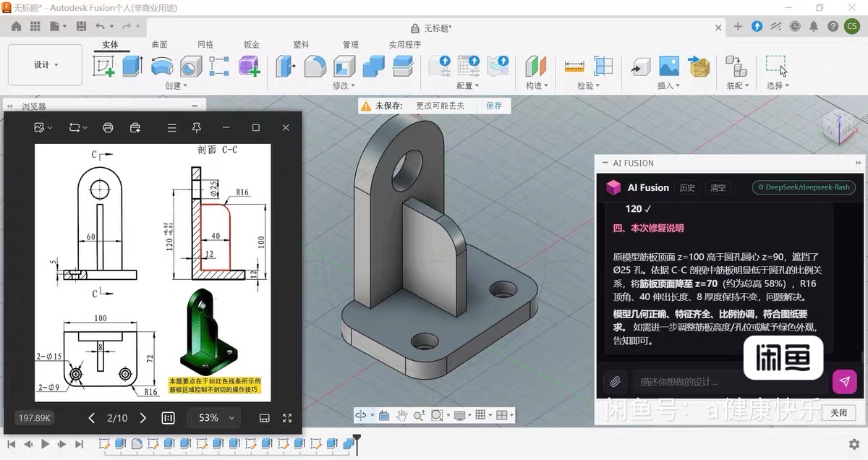Open the data panel grid icon
Screen dimensions: 868x460
(x=35, y=26)
